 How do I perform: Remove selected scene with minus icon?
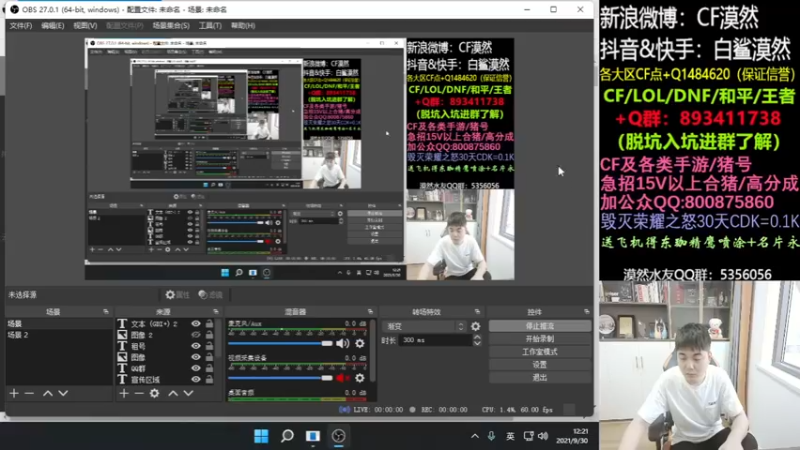coord(29,393)
